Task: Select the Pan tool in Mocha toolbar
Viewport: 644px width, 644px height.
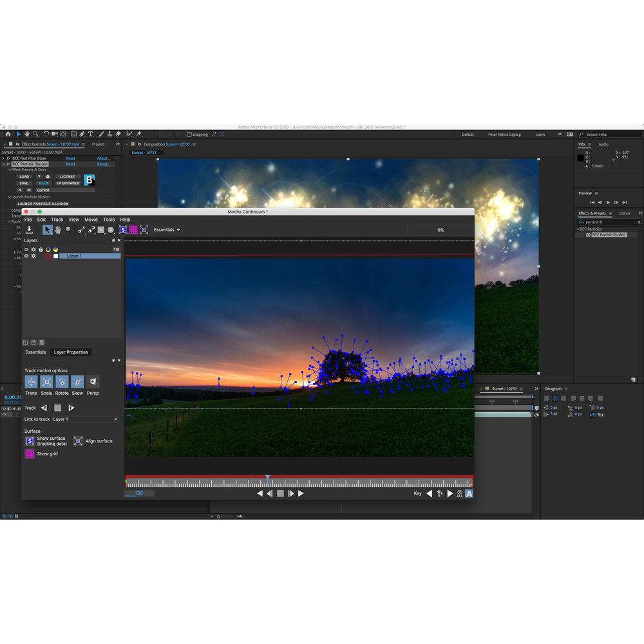Action: click(57, 230)
